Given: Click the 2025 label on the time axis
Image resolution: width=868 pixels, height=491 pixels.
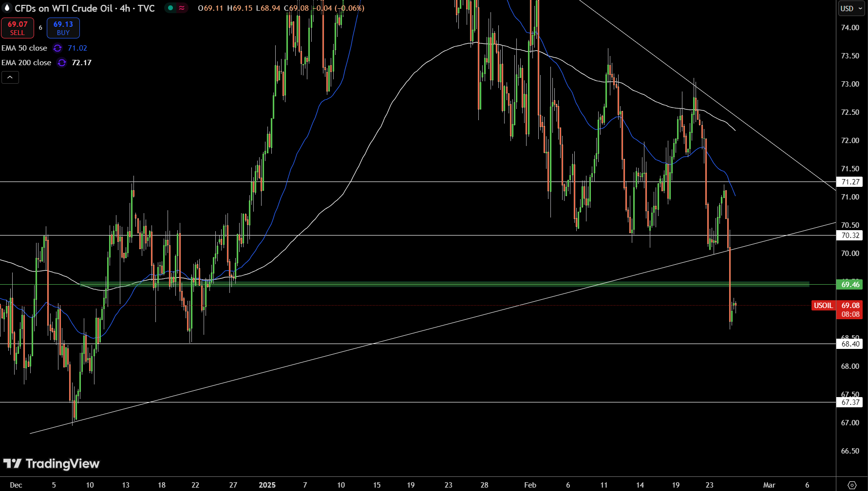Looking at the screenshot, I should (x=267, y=485).
